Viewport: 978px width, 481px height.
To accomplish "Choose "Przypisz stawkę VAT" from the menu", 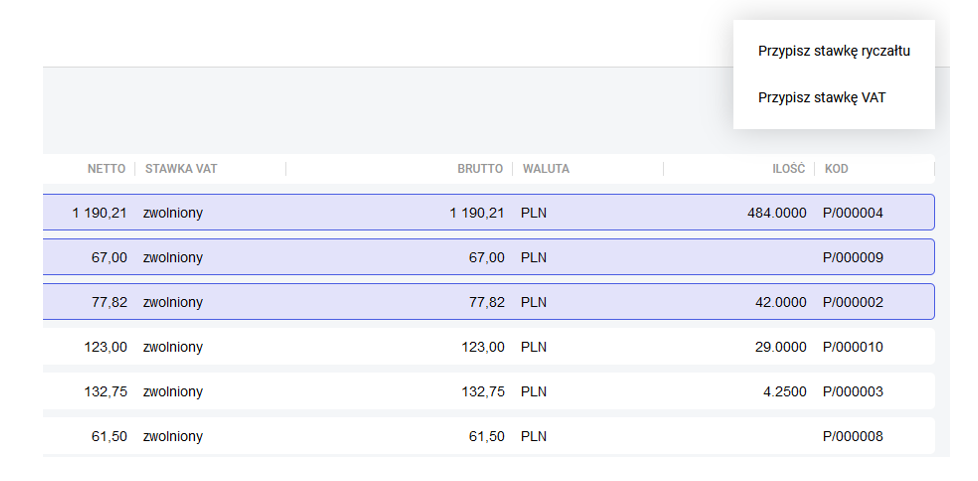I will [821, 98].
